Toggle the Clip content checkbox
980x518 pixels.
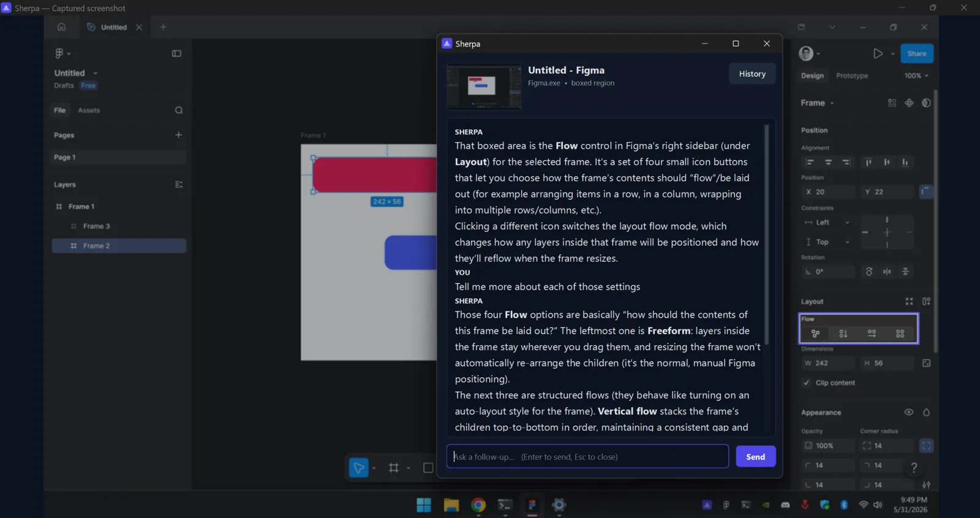coord(807,383)
